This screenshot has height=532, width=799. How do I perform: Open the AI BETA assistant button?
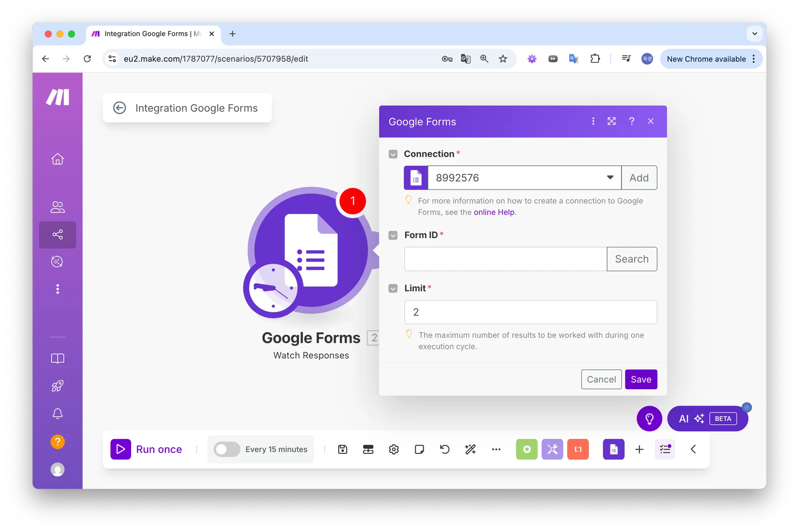[707, 419]
